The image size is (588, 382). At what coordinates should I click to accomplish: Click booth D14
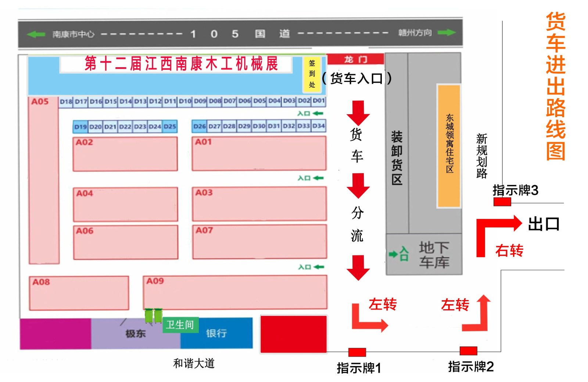coord(126,101)
